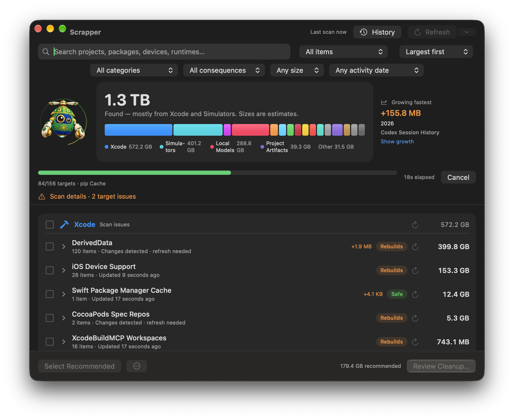
Task: Click the scan warning triangle icon
Action: tap(42, 197)
